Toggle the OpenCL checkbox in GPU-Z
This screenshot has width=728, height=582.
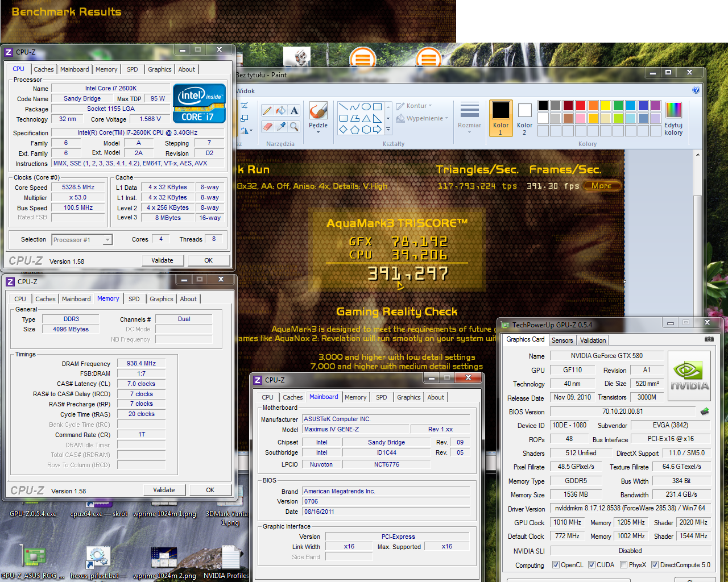click(556, 565)
